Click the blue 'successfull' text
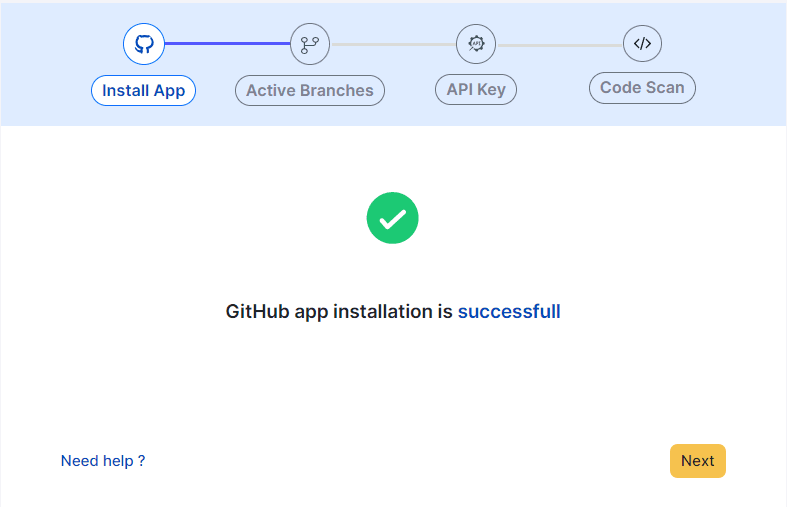 [x=509, y=312]
